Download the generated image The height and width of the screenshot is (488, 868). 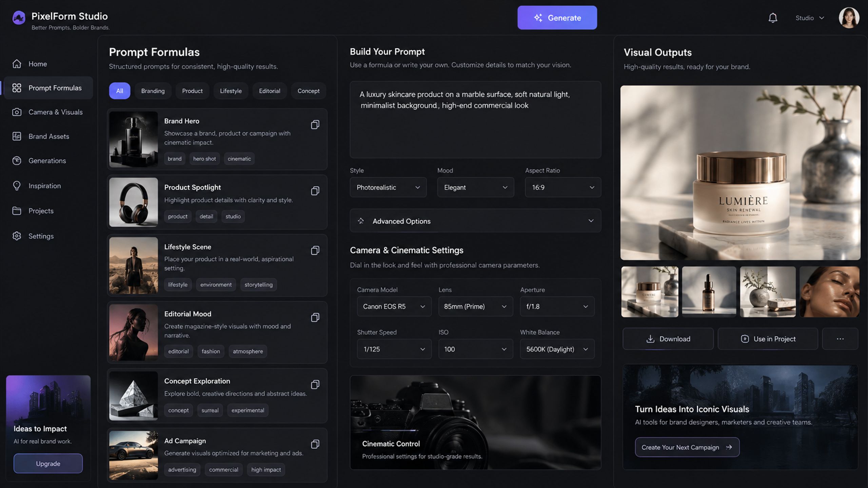tap(668, 339)
